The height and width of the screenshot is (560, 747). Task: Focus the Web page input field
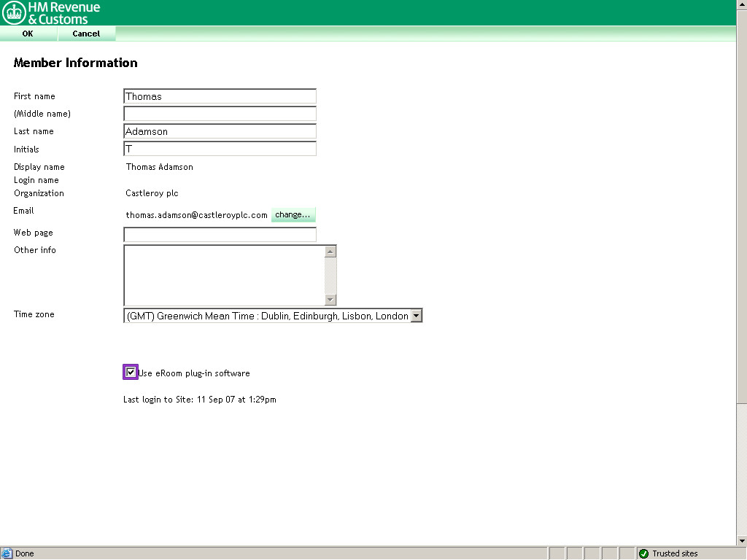pyautogui.click(x=220, y=235)
